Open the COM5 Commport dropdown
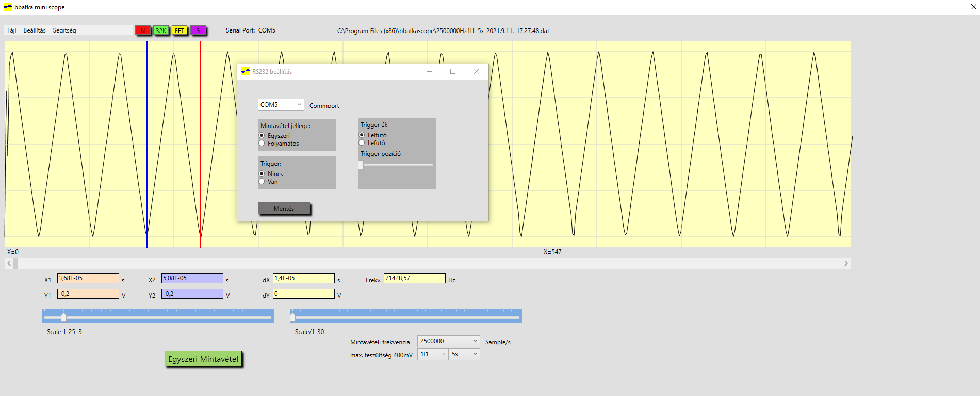 [x=281, y=105]
